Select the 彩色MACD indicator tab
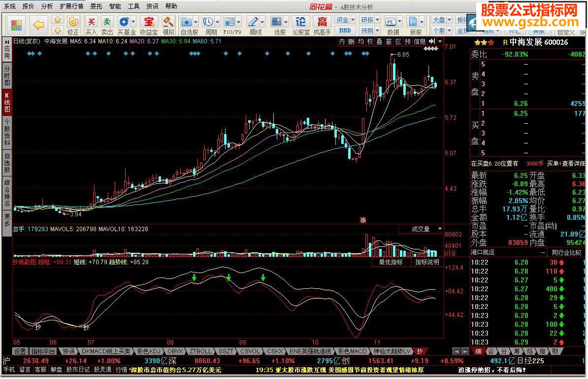The width and height of the screenshot is (588, 379). (352, 351)
